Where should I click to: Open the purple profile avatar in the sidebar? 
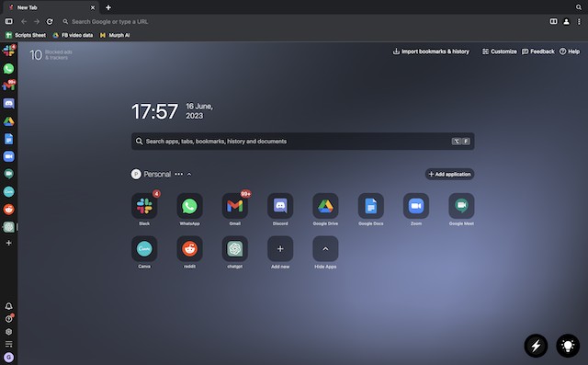pyautogui.click(x=8, y=357)
